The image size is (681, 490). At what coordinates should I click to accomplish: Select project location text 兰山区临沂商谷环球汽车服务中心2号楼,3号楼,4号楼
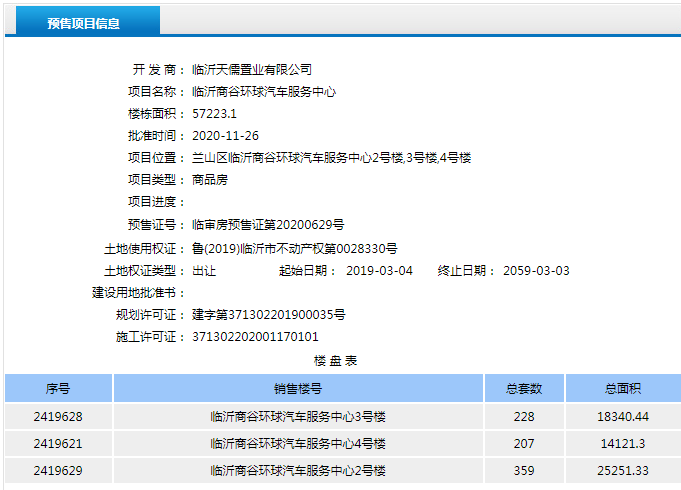point(331,158)
